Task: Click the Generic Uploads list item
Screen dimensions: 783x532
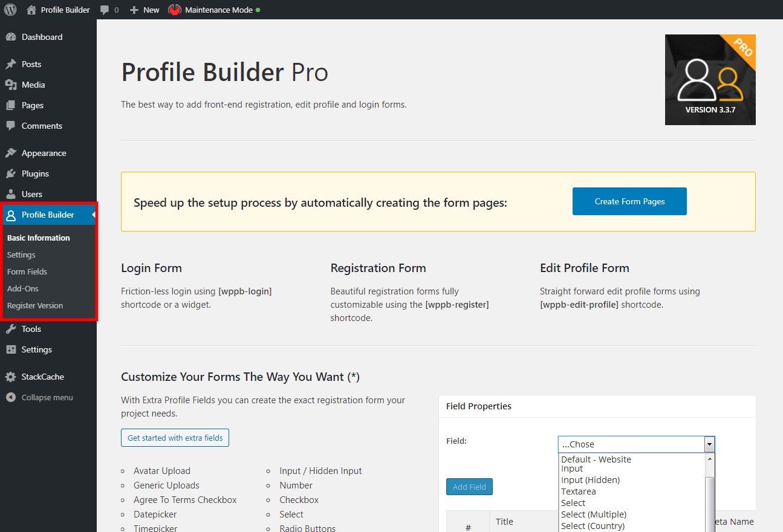Action: [x=166, y=485]
